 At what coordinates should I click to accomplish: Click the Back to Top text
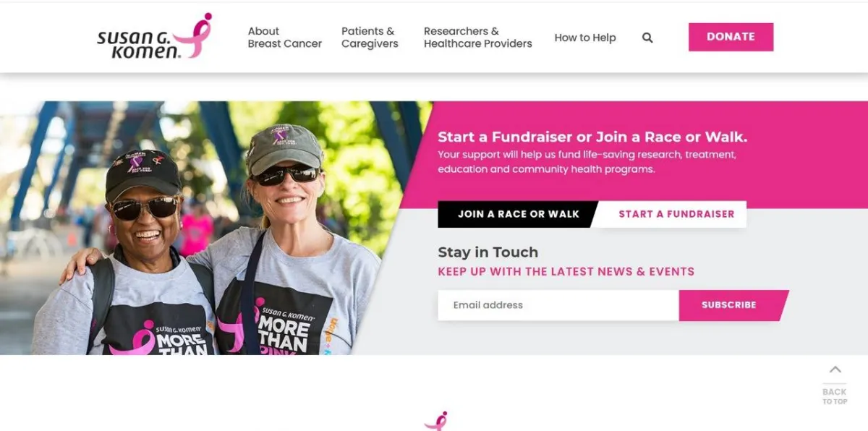(835, 396)
